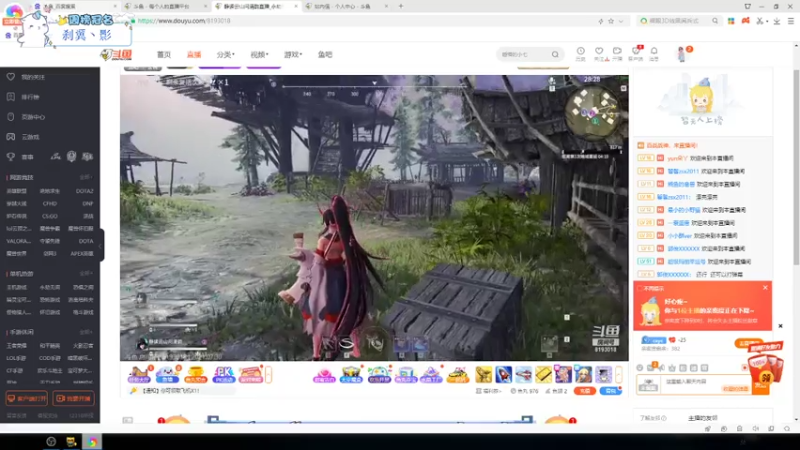Expand the gift bar with right arrow

click(x=619, y=374)
